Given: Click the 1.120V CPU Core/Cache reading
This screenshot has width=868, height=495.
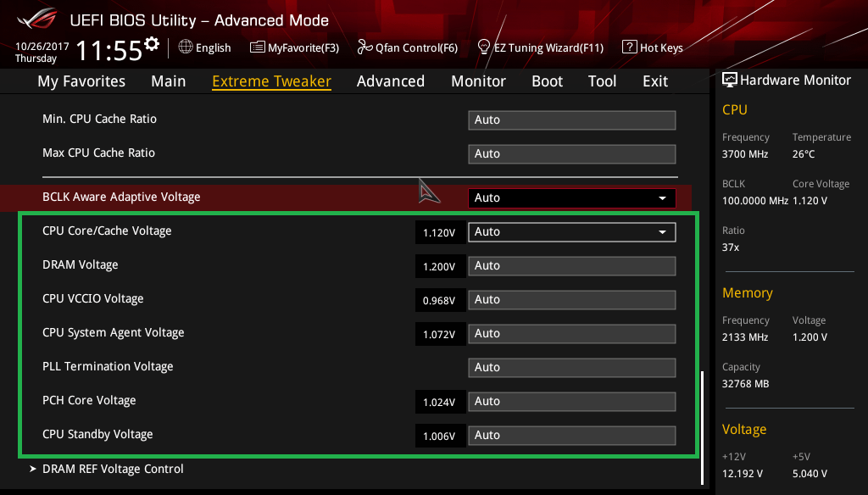Looking at the screenshot, I should 440,232.
